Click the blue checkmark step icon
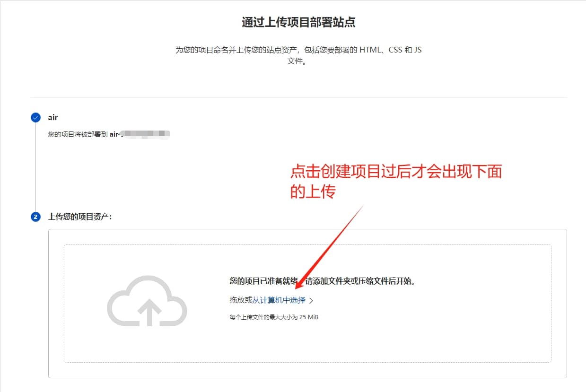The height and width of the screenshot is (392, 586). 35,118
